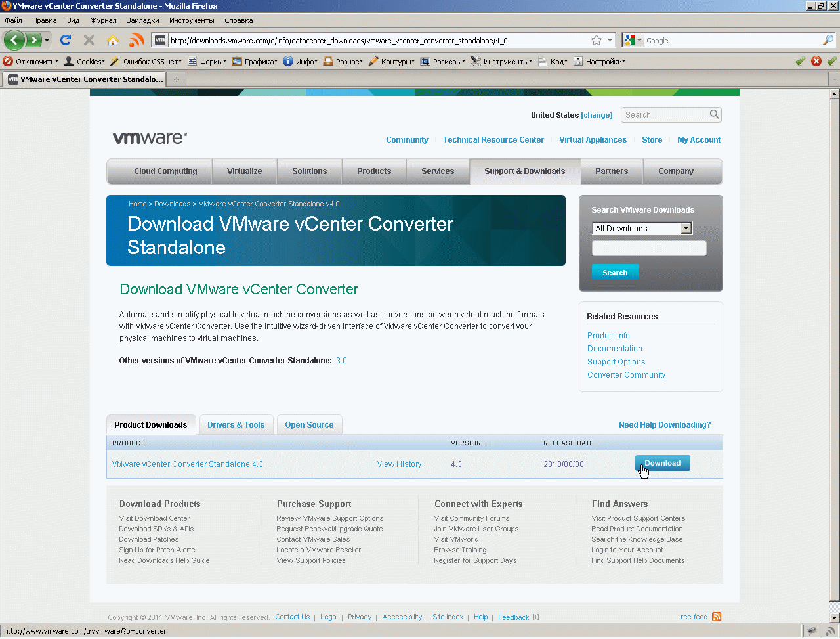
Task: Click the scrollbar down arrow
Action: click(x=835, y=618)
